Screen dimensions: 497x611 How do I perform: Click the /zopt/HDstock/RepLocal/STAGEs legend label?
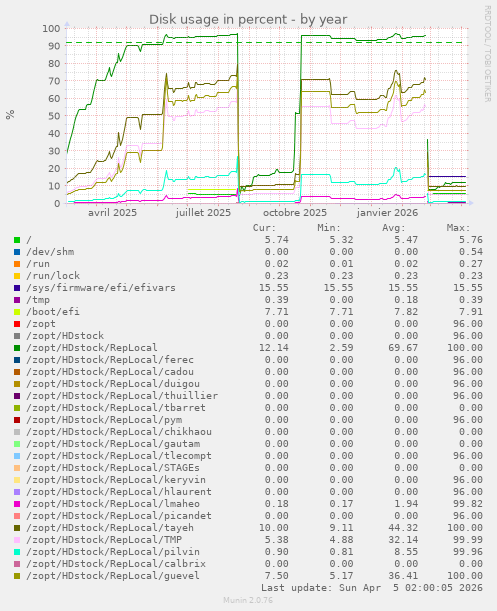(x=113, y=468)
